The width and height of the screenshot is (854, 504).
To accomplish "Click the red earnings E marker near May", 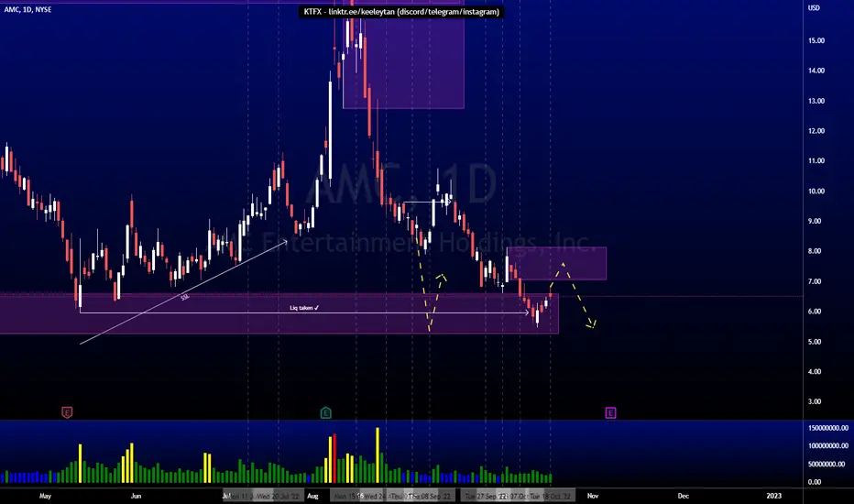I will [67, 412].
